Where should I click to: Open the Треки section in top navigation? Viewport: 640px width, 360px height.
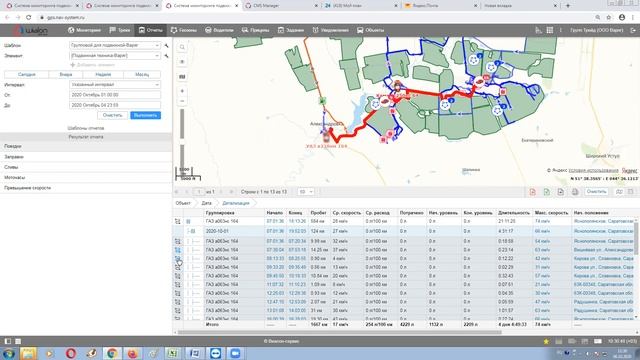[120, 30]
